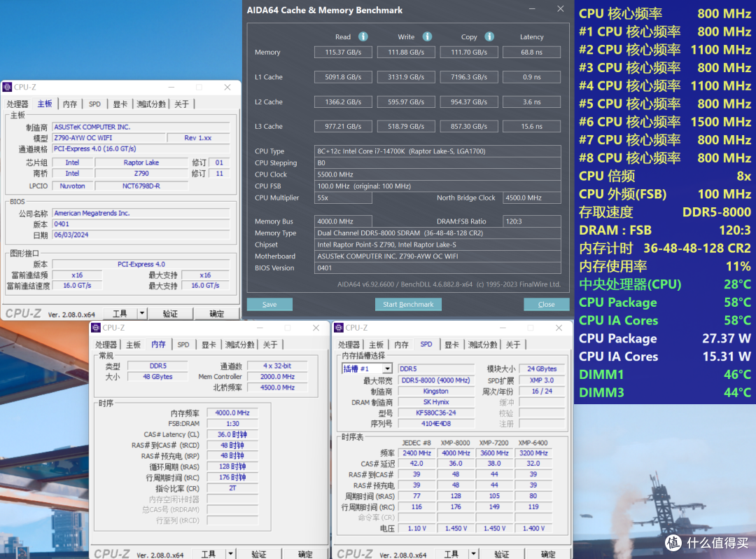Click 验证 button in memory CPU-Z window

(259, 554)
